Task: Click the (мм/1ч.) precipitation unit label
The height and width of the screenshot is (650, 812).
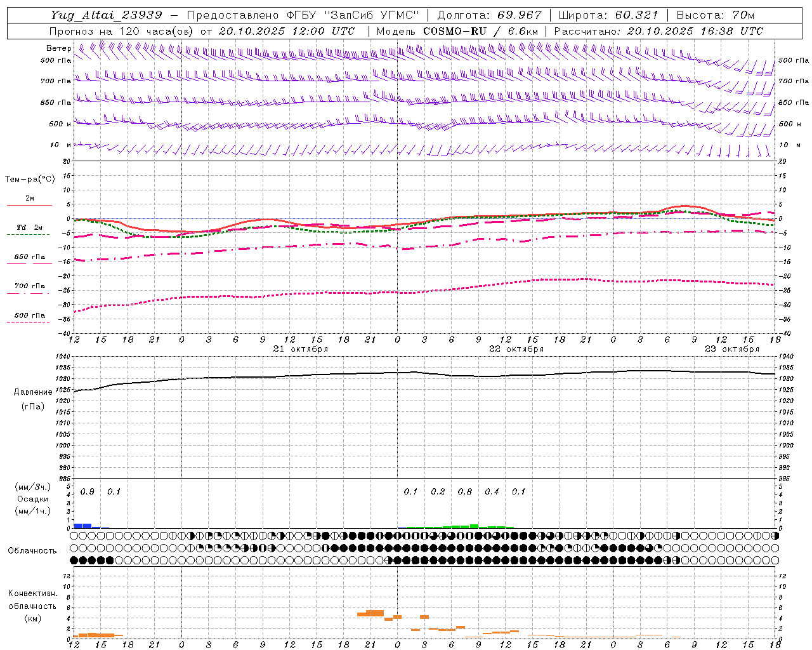Action: coord(33,511)
